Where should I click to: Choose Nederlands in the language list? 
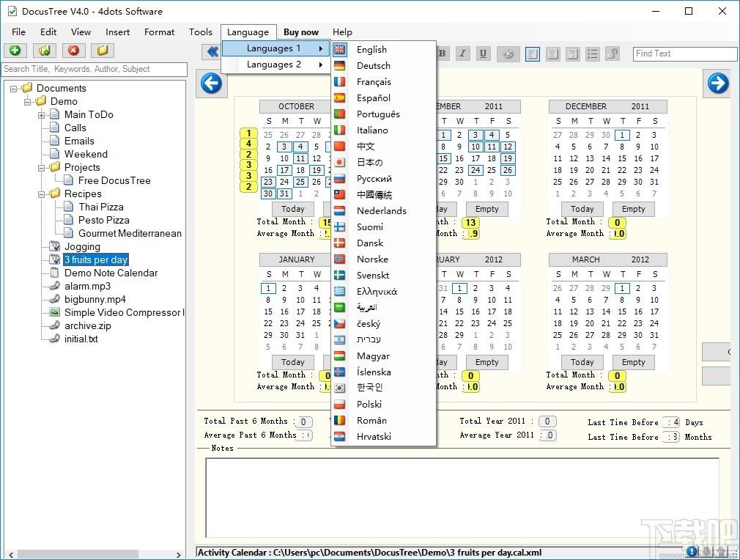click(x=383, y=210)
